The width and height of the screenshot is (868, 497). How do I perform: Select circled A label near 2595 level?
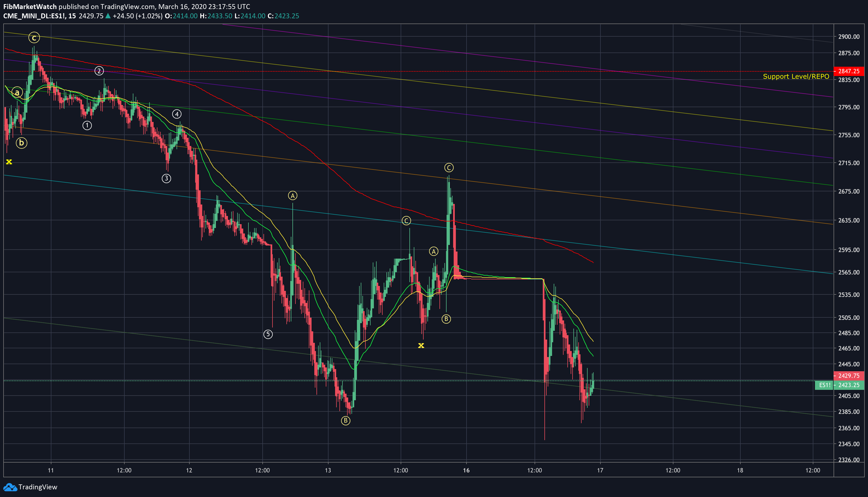tap(434, 252)
